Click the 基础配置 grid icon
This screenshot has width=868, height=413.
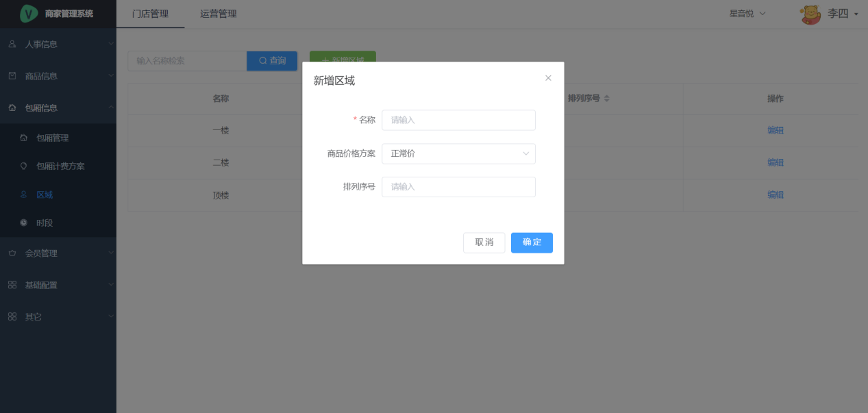click(12, 284)
